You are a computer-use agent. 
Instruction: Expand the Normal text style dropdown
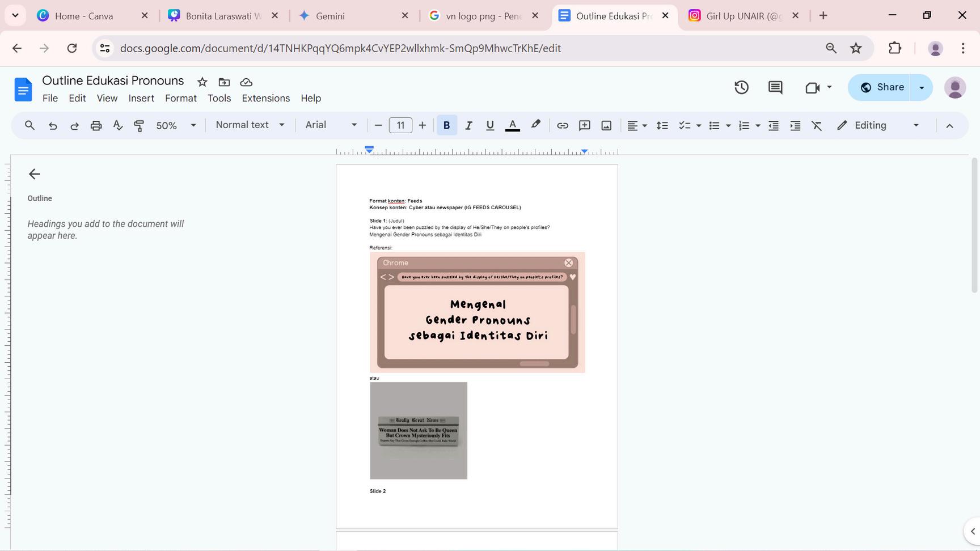[250, 125]
